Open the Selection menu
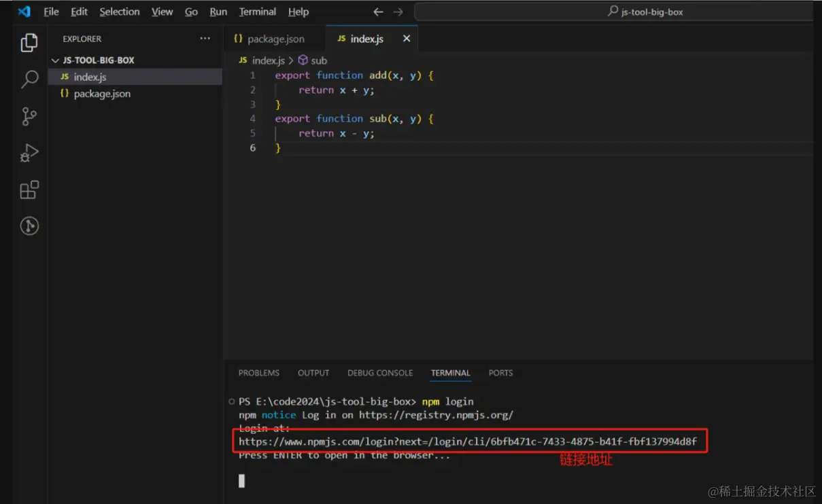This screenshot has height=504, width=822. click(x=120, y=12)
